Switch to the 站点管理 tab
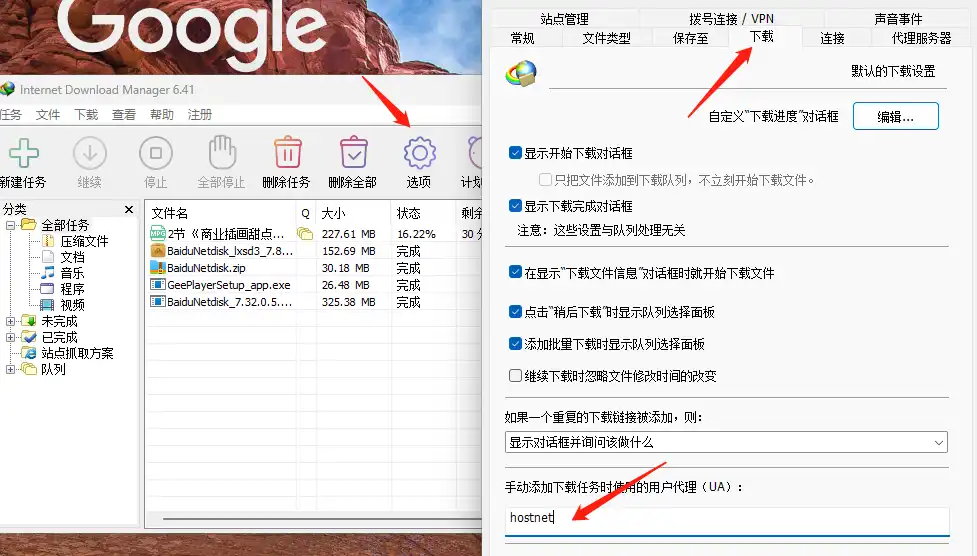 click(x=565, y=19)
